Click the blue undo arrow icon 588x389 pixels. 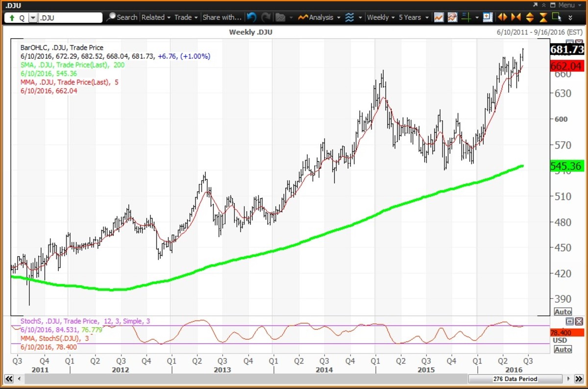251,17
